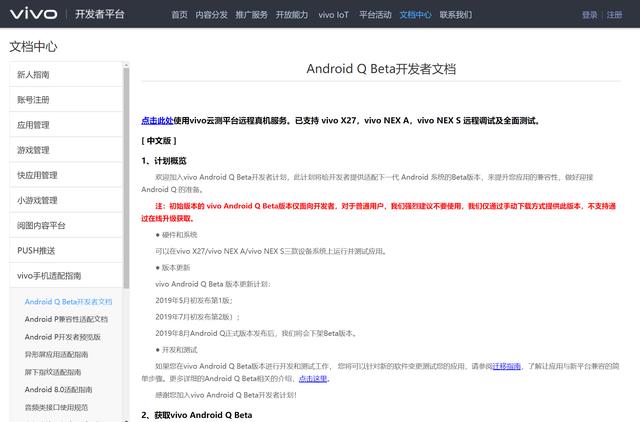Click the 文档中心 page title

[33, 47]
